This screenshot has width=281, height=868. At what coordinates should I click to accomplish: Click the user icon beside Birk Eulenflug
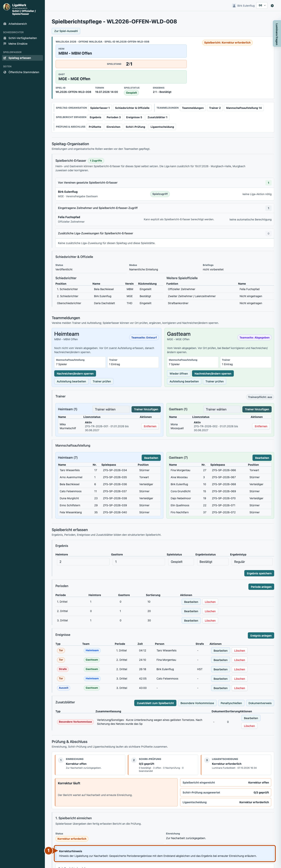click(x=234, y=6)
